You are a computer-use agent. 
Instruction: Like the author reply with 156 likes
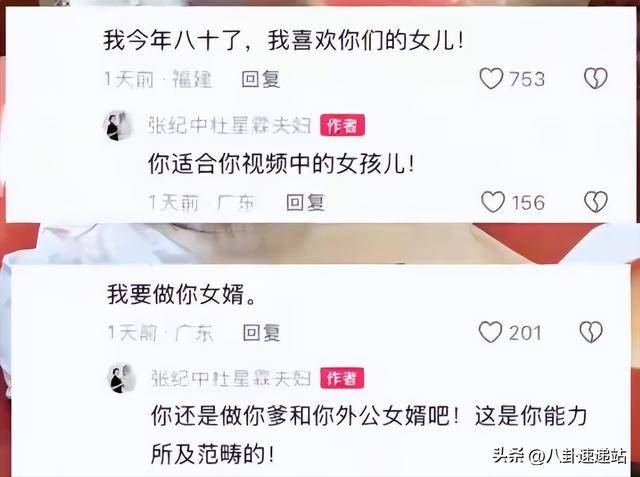point(493,202)
